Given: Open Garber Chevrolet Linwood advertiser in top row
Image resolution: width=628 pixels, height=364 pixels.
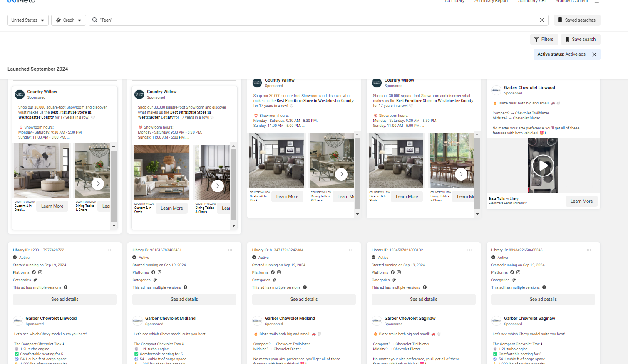Looking at the screenshot, I should point(529,87).
